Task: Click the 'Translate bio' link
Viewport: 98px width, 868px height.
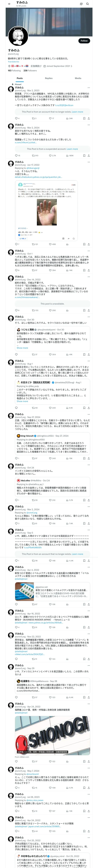Action: coord(14,62)
